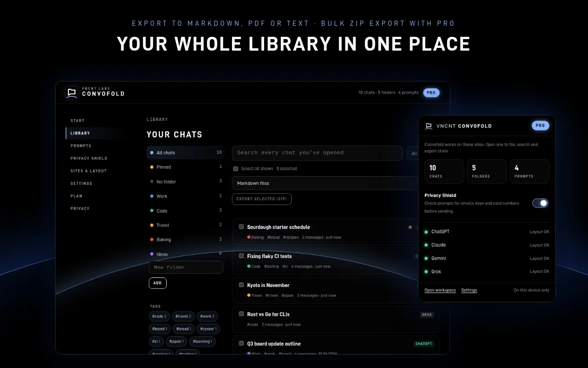Filter by the #japan tag chip
Screen dimensions: 588x368
pyautogui.click(x=177, y=341)
